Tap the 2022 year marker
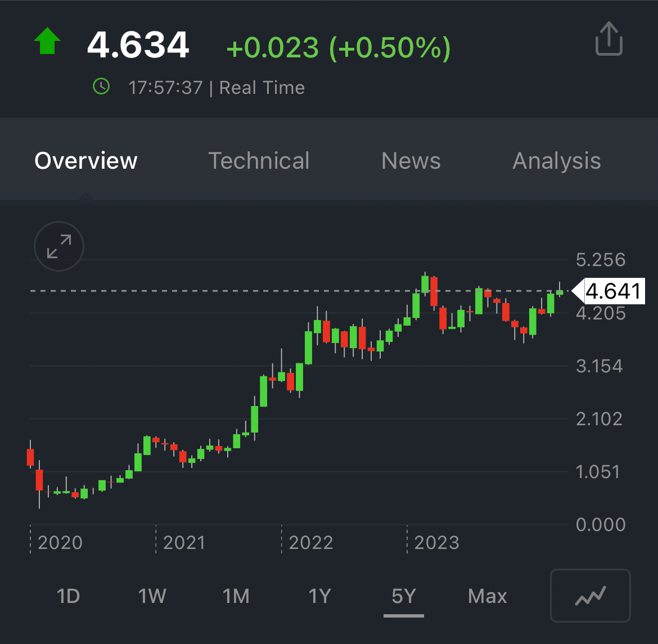 [311, 543]
